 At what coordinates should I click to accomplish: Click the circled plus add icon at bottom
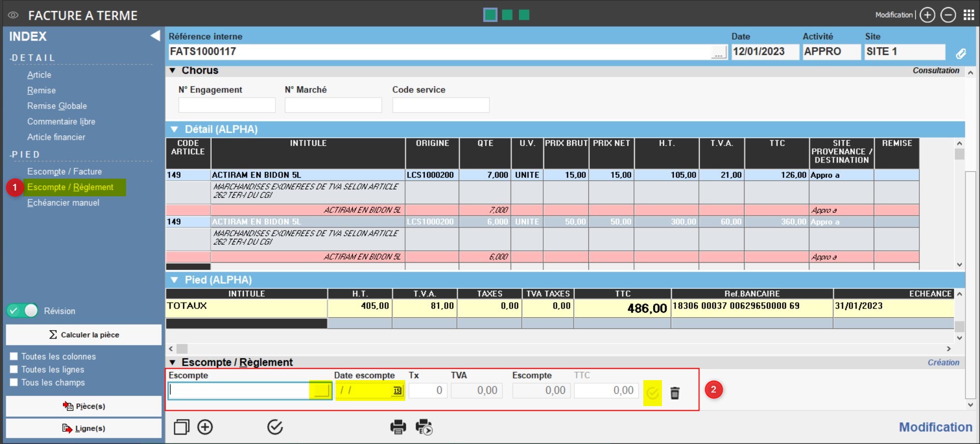[x=205, y=427]
